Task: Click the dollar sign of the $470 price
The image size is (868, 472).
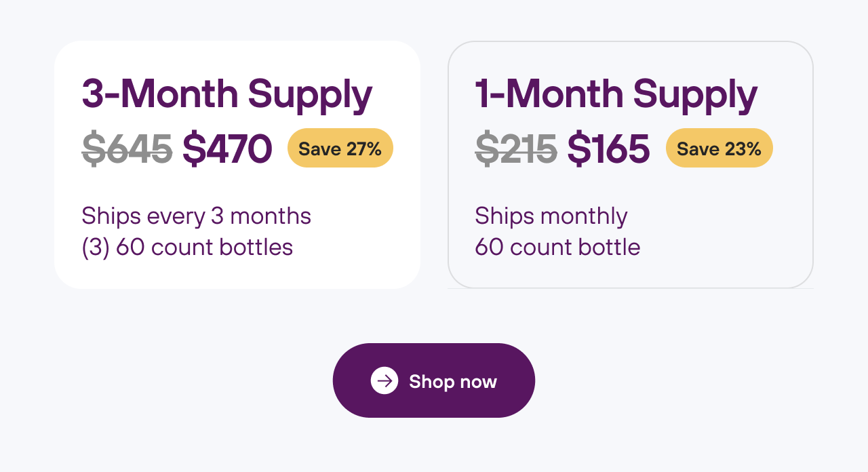Action: (193, 149)
